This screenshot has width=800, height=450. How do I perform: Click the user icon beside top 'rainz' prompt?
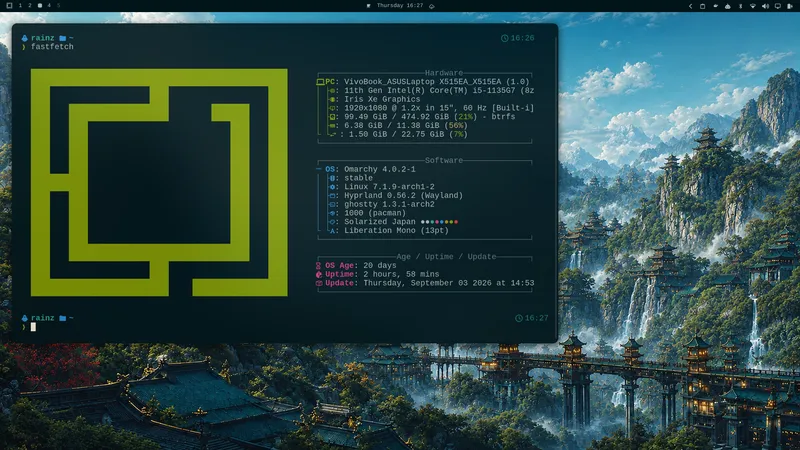point(24,38)
